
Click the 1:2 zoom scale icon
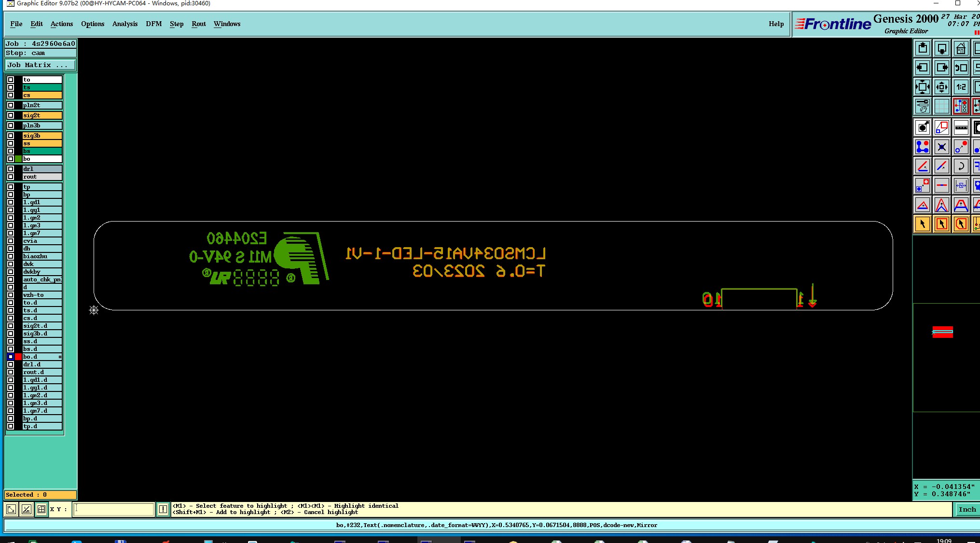(x=961, y=87)
